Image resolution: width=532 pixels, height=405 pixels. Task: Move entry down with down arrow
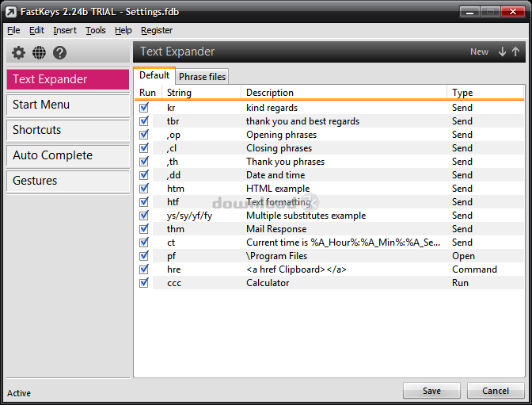pyautogui.click(x=502, y=52)
